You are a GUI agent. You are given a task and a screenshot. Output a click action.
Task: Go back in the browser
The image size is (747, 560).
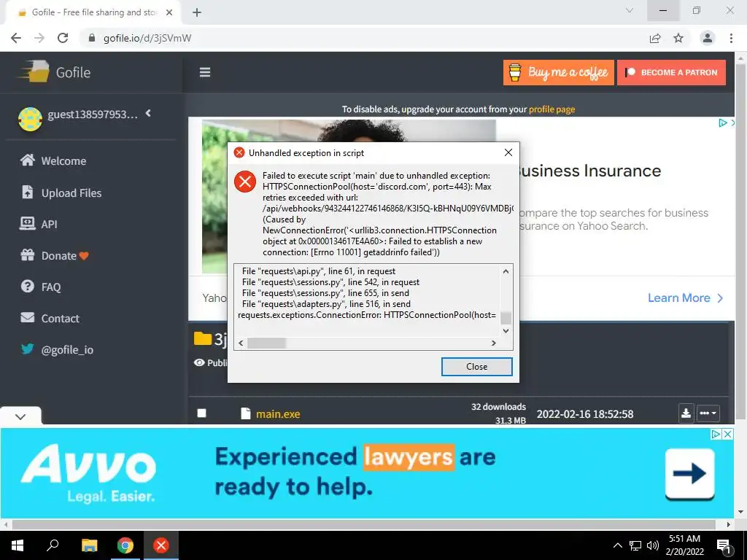16,38
